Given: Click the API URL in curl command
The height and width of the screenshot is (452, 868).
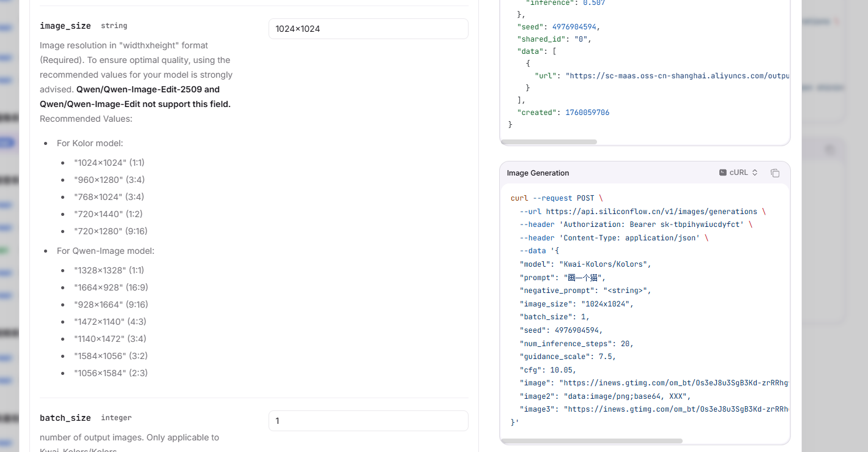Looking at the screenshot, I should (651, 212).
